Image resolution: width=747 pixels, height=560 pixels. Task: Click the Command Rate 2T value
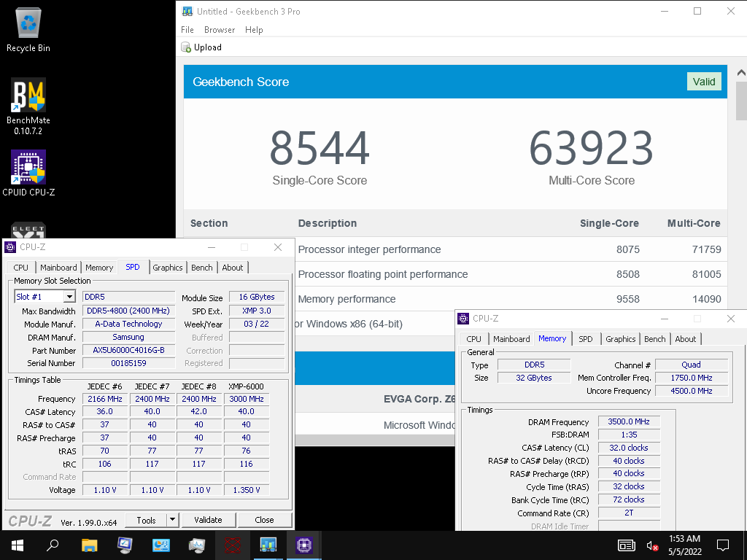coord(629,513)
